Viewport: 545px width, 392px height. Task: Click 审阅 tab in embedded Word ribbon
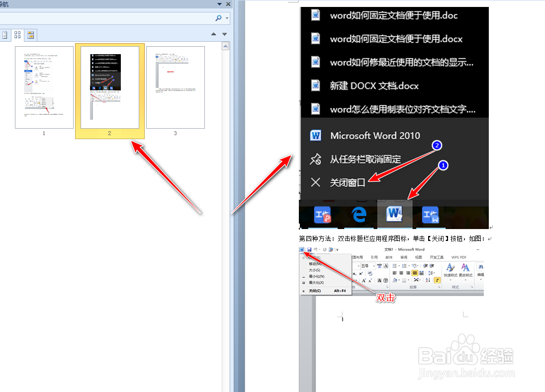(x=404, y=257)
